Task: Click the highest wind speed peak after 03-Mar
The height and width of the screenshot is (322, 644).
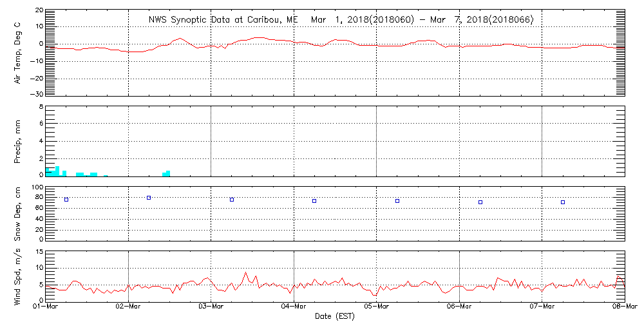Action: coord(246,272)
